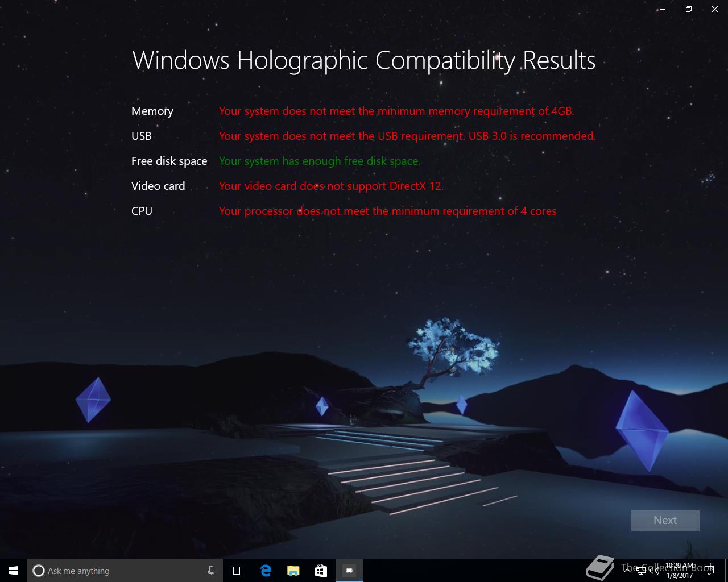The height and width of the screenshot is (582, 728).
Task: Select the running Holographic app taskbar icon
Action: pyautogui.click(x=349, y=571)
